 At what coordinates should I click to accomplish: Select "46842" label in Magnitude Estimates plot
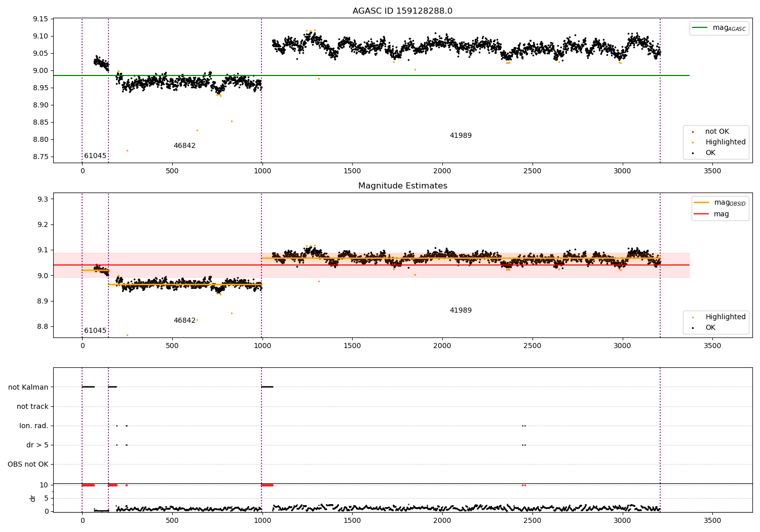(x=184, y=321)
